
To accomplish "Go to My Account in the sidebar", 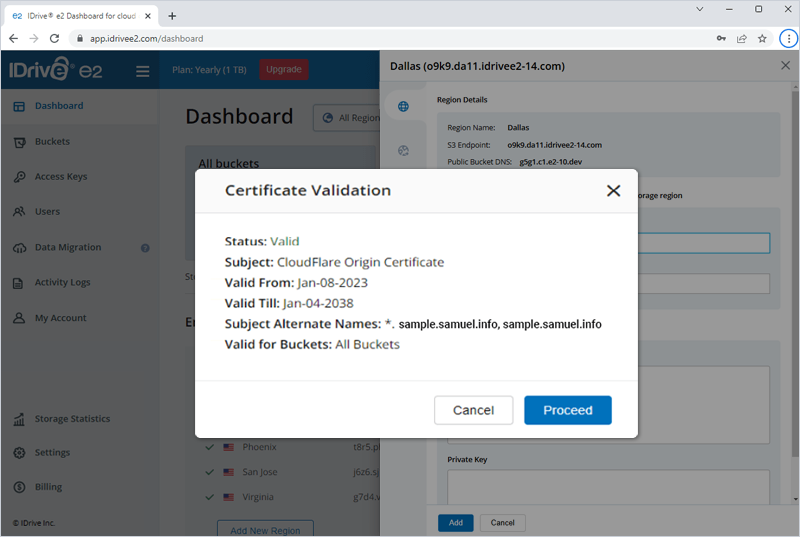I will [x=60, y=318].
